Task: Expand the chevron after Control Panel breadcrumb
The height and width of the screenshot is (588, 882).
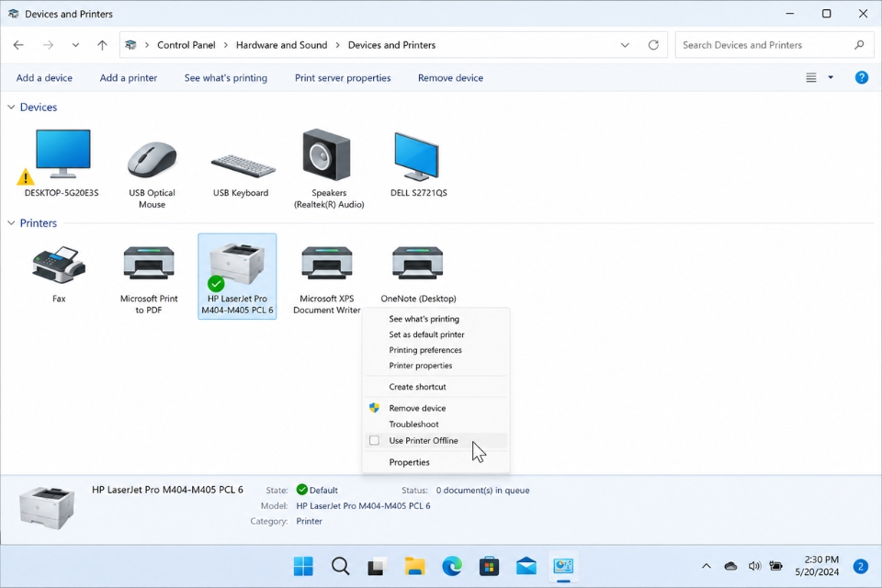Action: coord(226,45)
